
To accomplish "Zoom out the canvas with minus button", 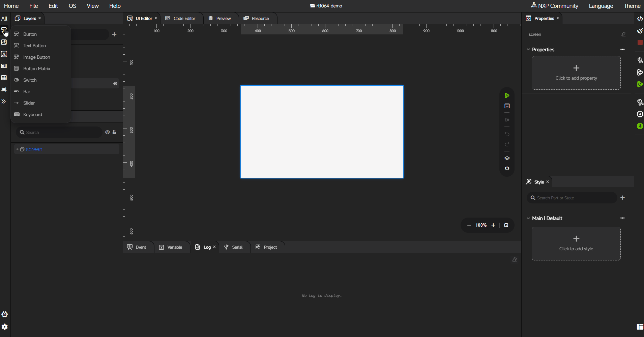I will click(469, 225).
